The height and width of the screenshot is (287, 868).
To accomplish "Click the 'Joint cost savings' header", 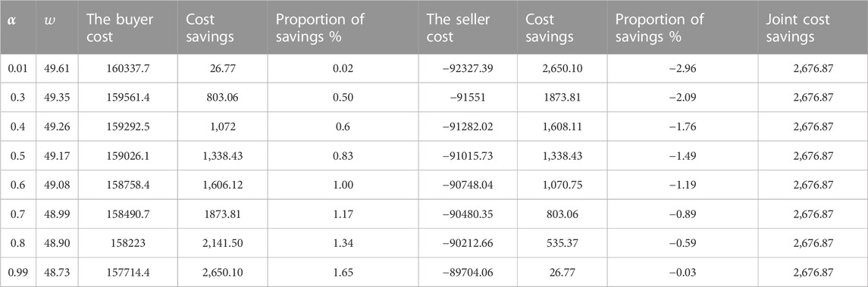I will 813,28.
